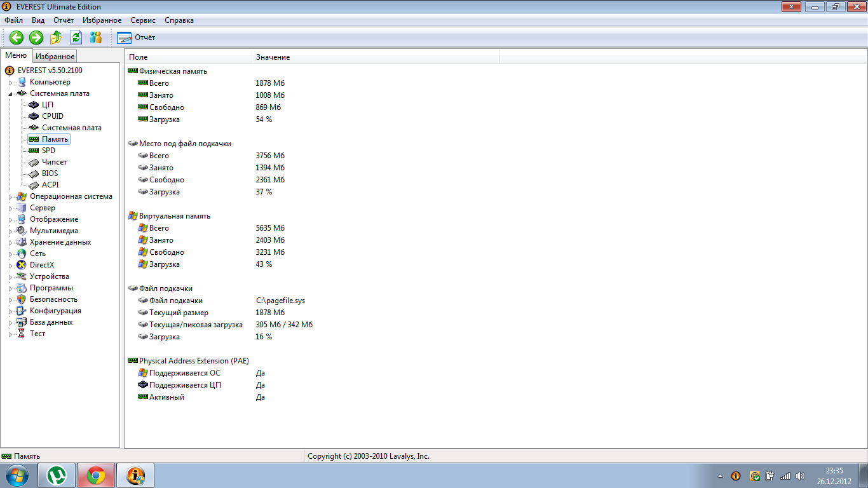
Task: Expand the Мультимедиа tree node
Action: tap(10, 231)
